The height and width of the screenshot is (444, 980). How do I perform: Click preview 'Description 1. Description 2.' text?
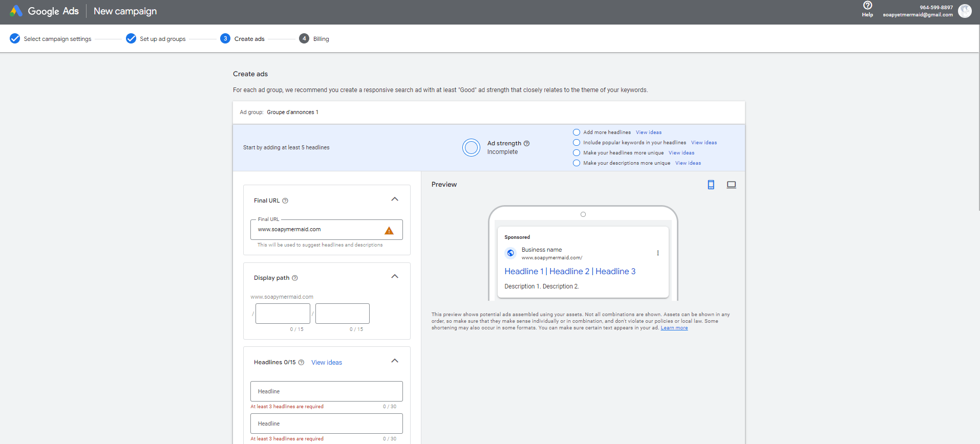pos(542,286)
